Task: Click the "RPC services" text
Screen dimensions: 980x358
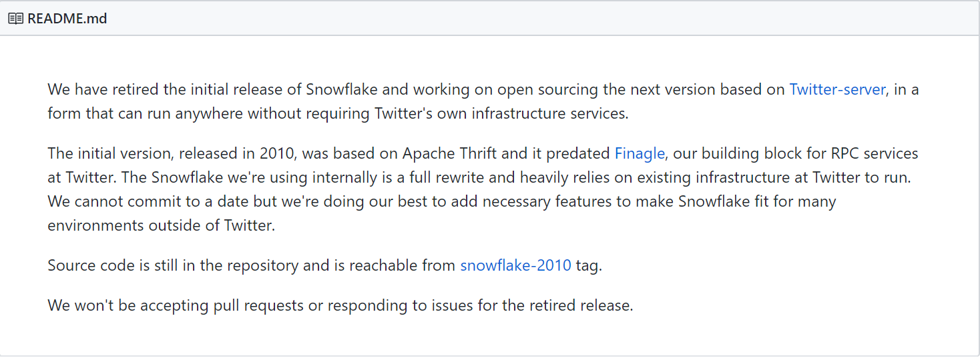Action: [x=875, y=153]
